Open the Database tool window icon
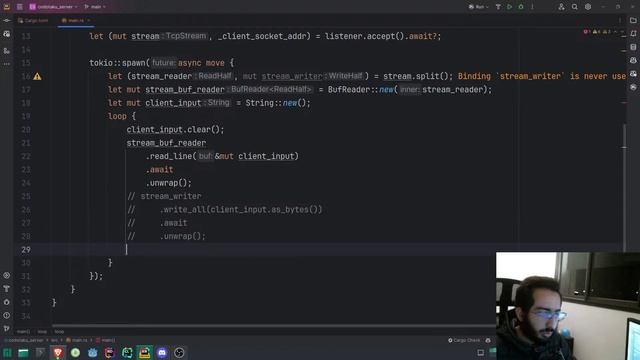640x360 pixels. (633, 47)
